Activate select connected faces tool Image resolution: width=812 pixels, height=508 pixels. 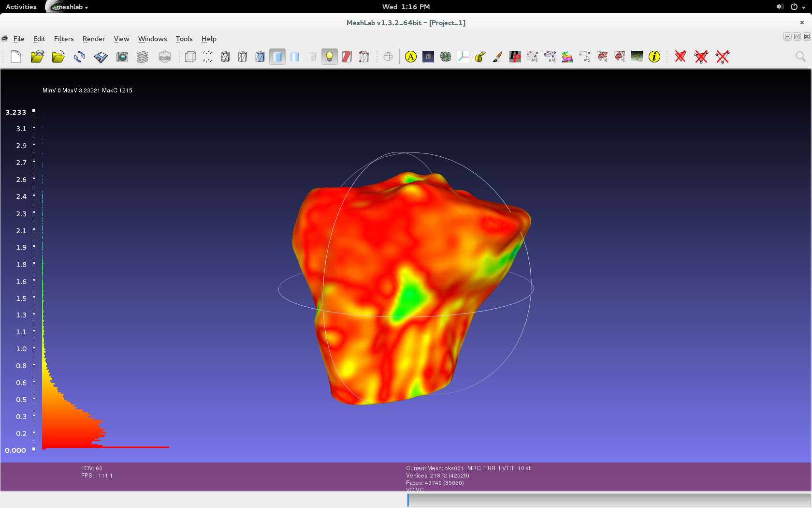(x=620, y=57)
